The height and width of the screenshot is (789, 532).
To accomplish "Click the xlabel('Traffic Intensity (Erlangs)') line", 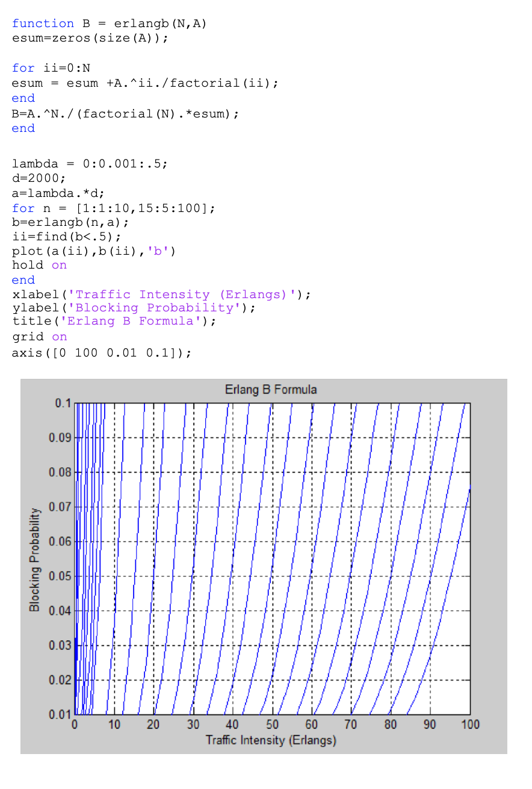I will (x=161, y=295).
